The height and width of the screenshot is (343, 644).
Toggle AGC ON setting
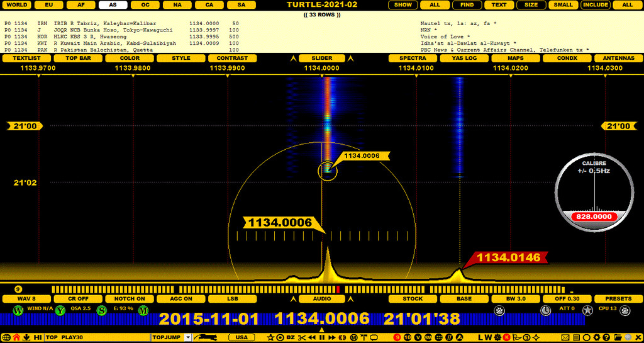(181, 298)
